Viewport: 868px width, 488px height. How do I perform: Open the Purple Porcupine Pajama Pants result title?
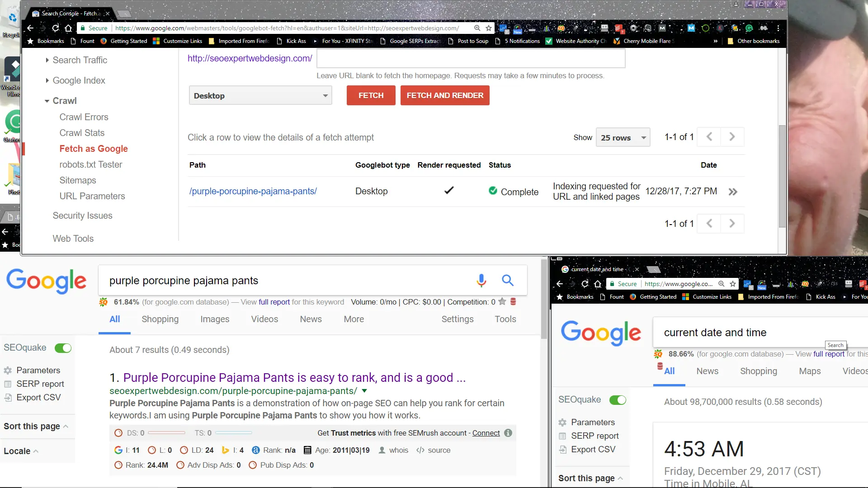294,378
